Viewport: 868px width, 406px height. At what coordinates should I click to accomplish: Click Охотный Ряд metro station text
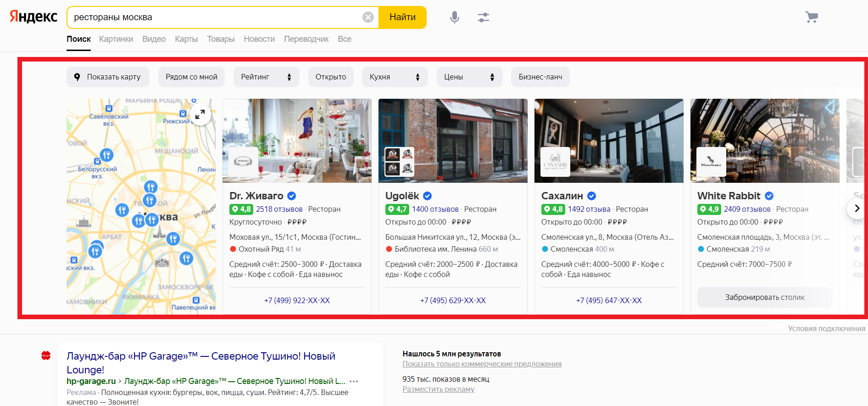pyautogui.click(x=261, y=249)
